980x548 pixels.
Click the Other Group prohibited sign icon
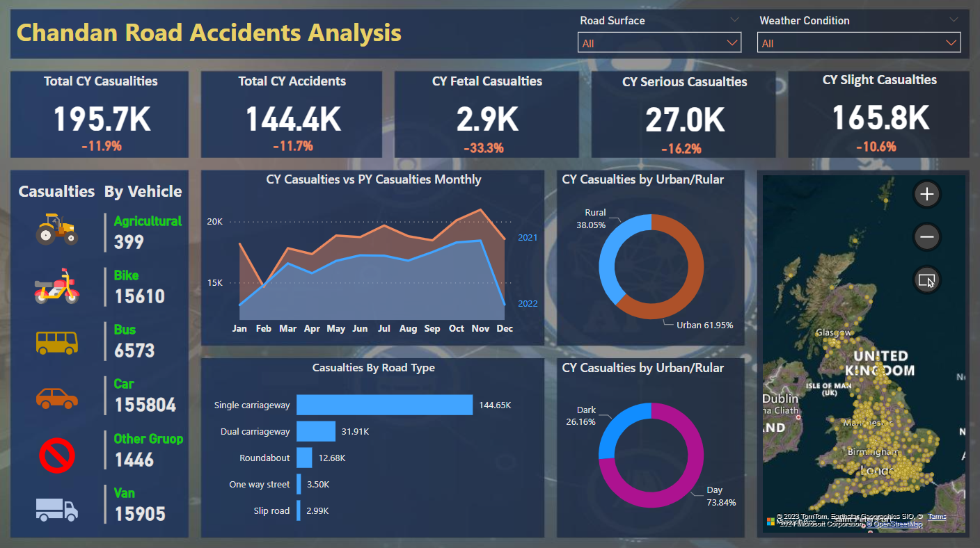(56, 456)
